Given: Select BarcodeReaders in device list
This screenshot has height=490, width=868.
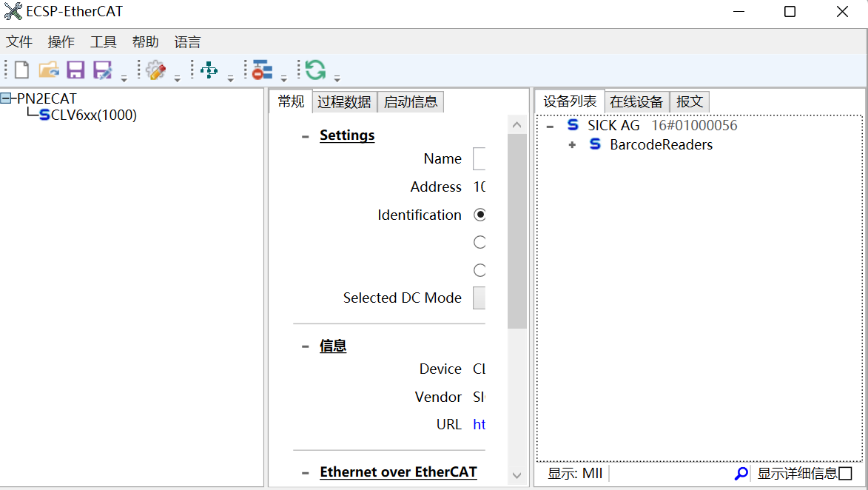Looking at the screenshot, I should pos(661,145).
